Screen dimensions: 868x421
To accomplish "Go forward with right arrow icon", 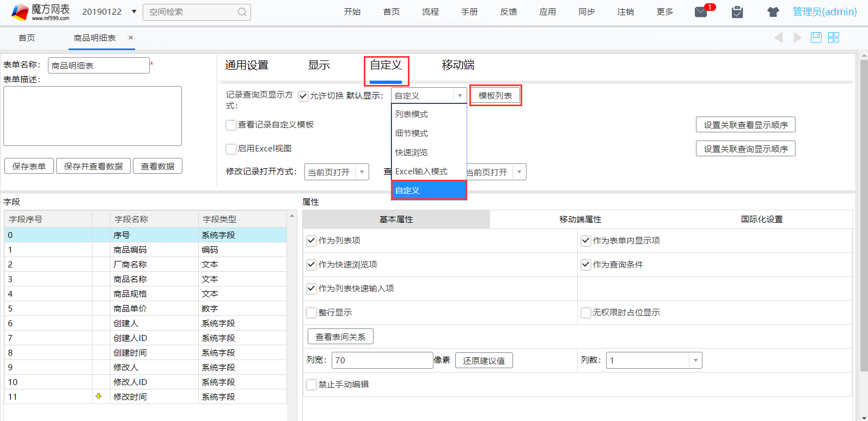I will pyautogui.click(x=798, y=38).
